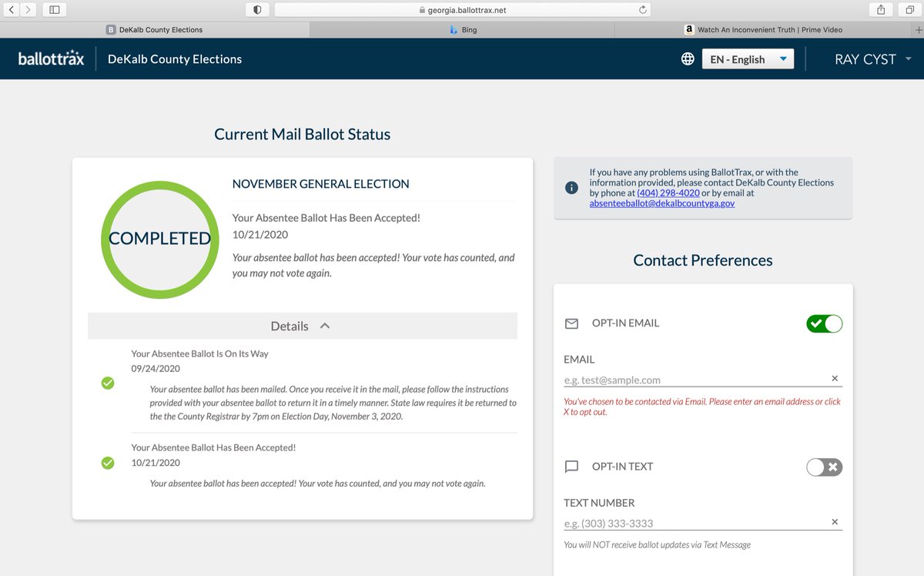Click the DeKalb County Elections header title

point(175,59)
